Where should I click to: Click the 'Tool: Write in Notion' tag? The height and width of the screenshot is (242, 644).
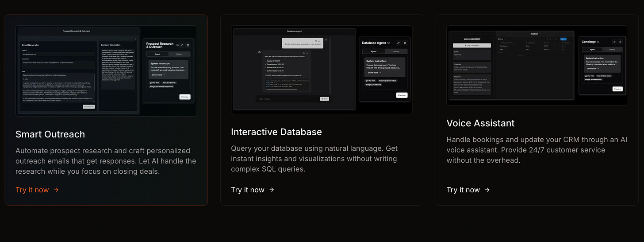[x=604, y=76]
